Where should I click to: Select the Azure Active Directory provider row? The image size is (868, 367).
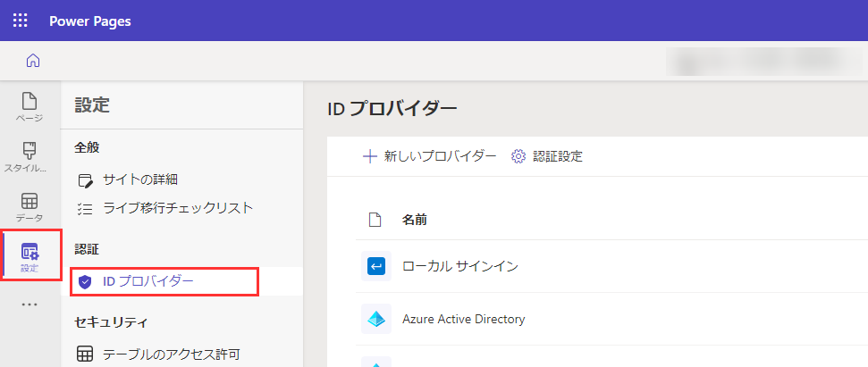(611, 319)
